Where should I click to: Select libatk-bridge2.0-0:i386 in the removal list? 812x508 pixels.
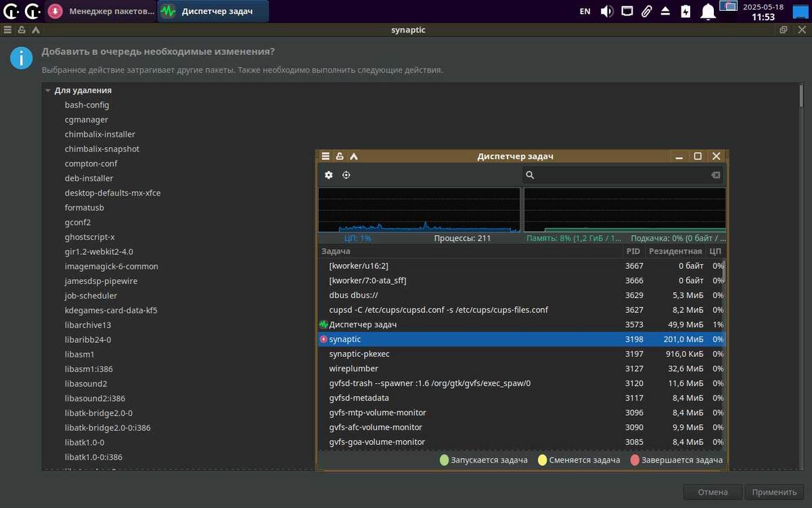click(x=108, y=427)
